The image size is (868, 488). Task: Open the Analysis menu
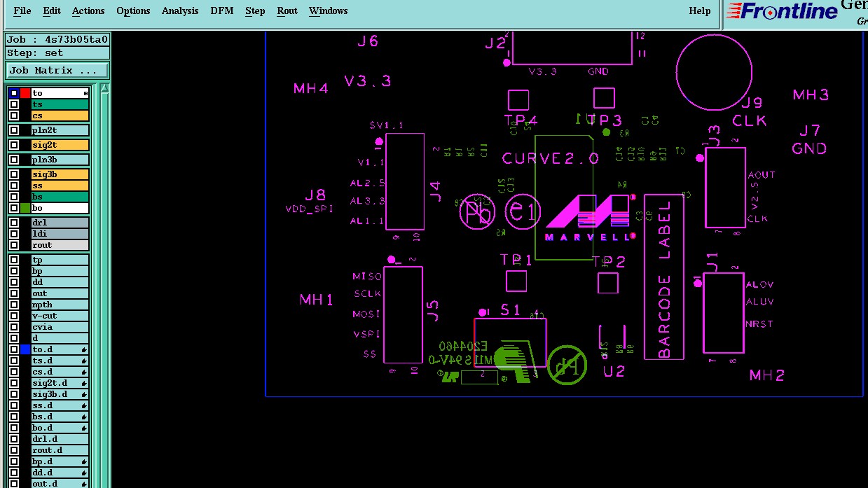click(180, 11)
